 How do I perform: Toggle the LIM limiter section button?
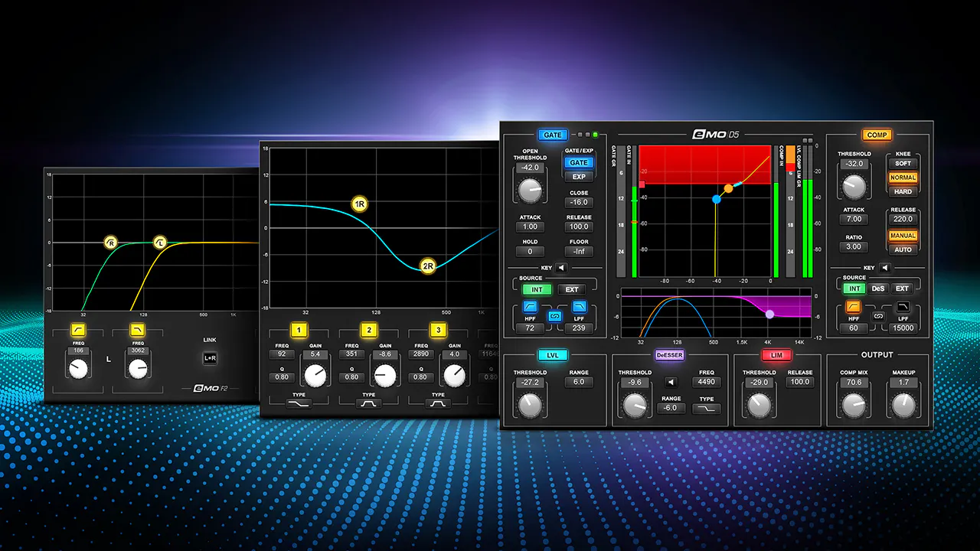pos(776,355)
